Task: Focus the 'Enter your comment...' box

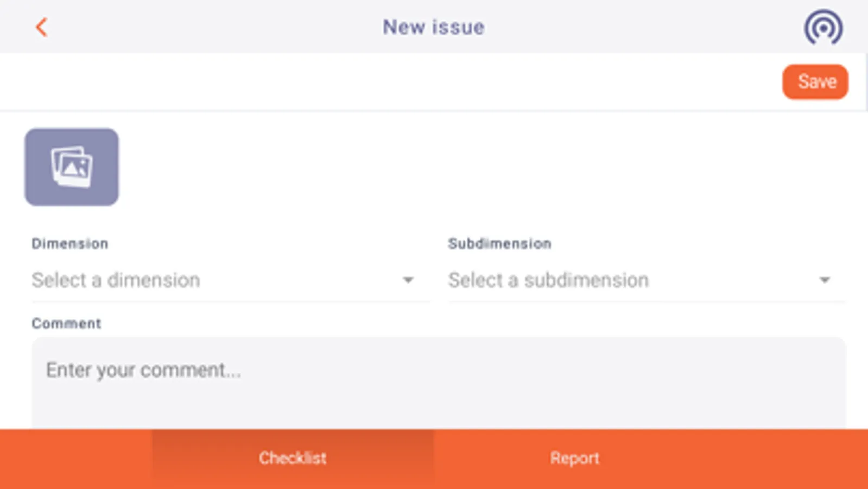Action: click(x=439, y=383)
